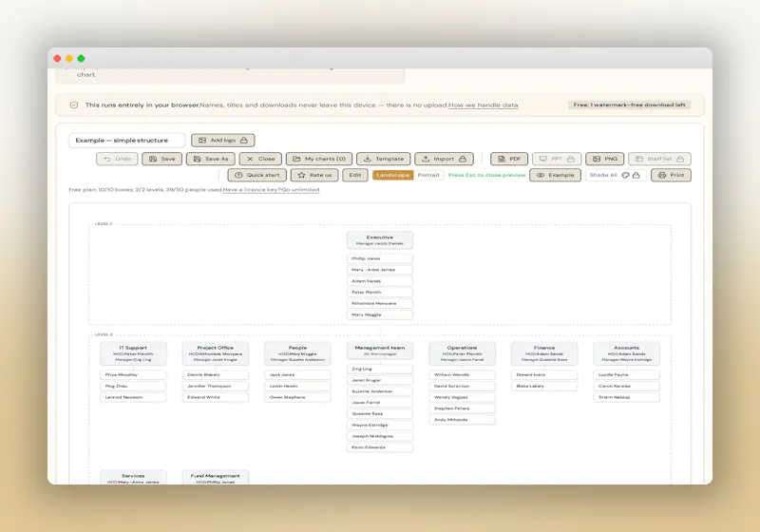Download the Template file
This screenshot has width=760, height=532.
pyautogui.click(x=384, y=159)
